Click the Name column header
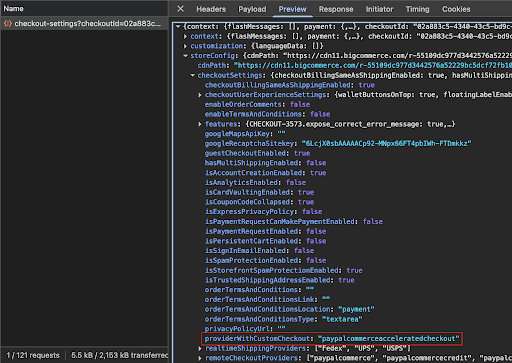Viewport: 512px width, 363px height. click(x=13, y=9)
